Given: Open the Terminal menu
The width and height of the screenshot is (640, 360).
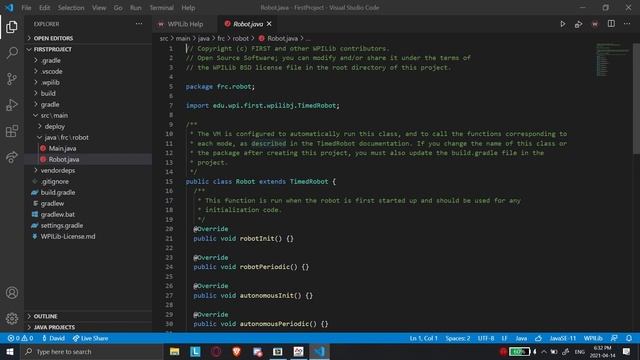Looking at the screenshot, I should tap(161, 7).
